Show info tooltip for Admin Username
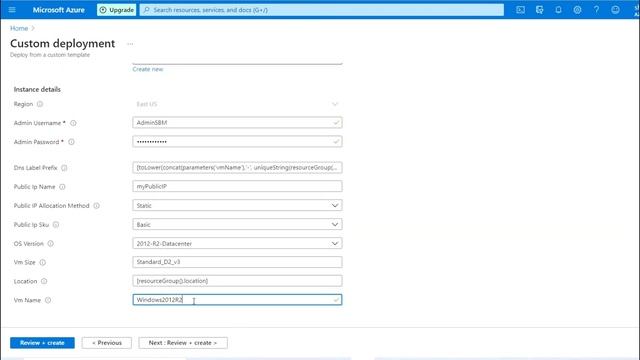The image size is (640, 360). [73, 123]
